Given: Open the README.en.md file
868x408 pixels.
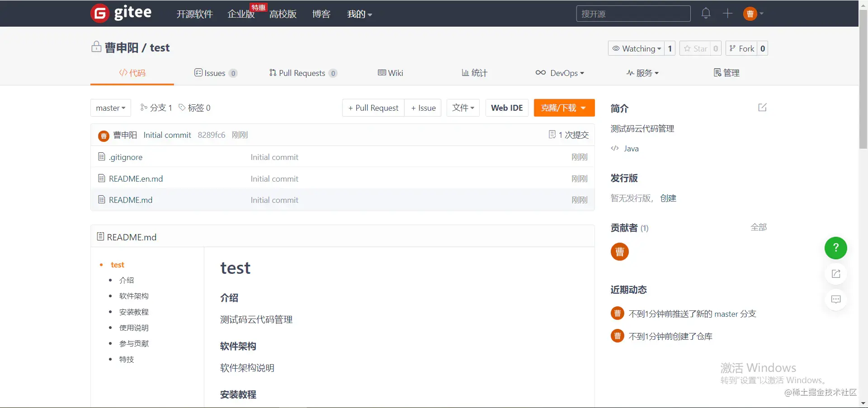Looking at the screenshot, I should (x=136, y=179).
